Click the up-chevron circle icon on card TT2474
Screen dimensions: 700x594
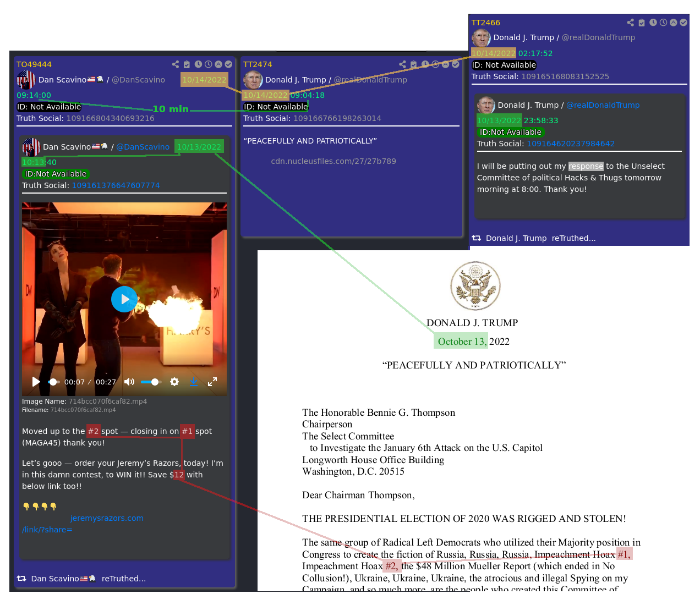pos(446,64)
